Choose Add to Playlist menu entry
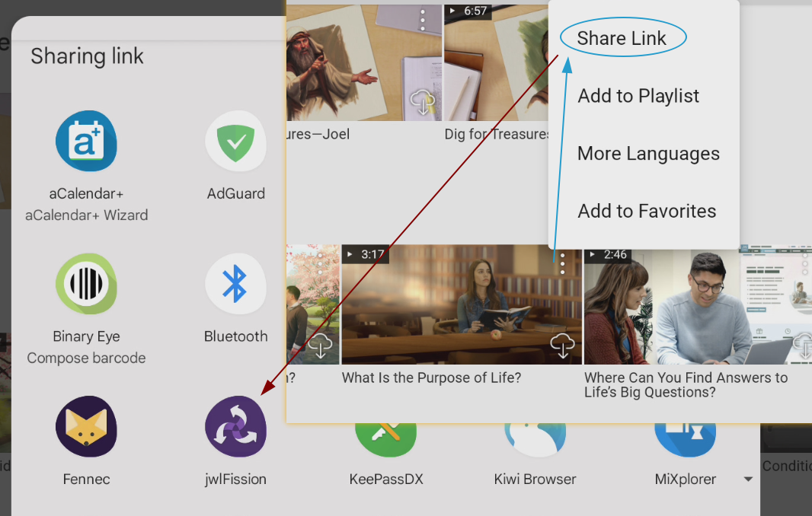The height and width of the screenshot is (516, 812). point(638,96)
